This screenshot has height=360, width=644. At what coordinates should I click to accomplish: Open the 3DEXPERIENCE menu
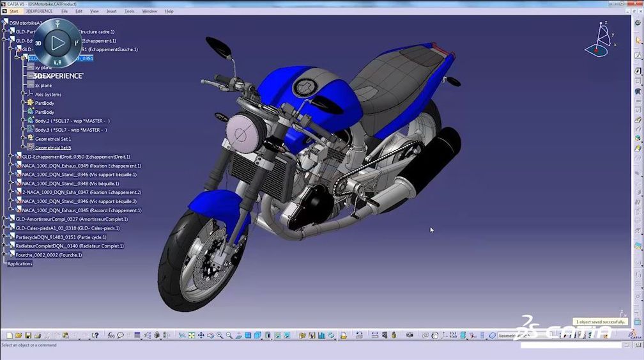pyautogui.click(x=40, y=11)
